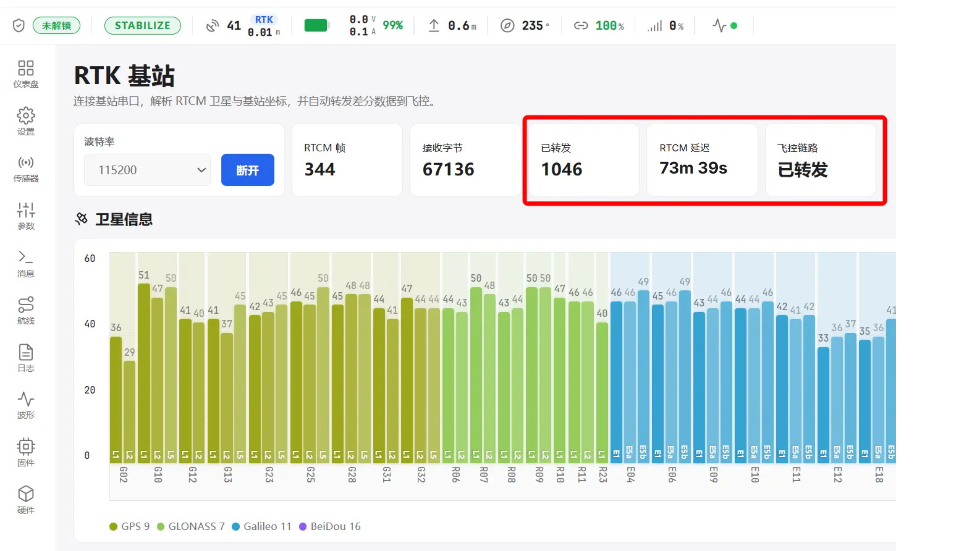Open the 硬件 hardware page
Image resolution: width=980 pixels, height=551 pixels.
pyautogui.click(x=26, y=500)
